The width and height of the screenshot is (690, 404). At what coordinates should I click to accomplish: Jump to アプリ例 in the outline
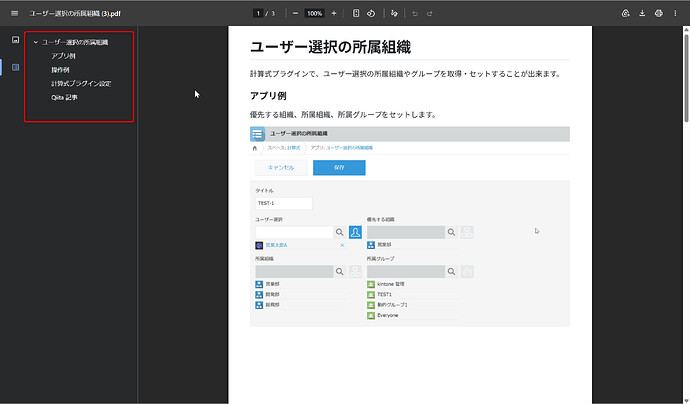[63, 56]
